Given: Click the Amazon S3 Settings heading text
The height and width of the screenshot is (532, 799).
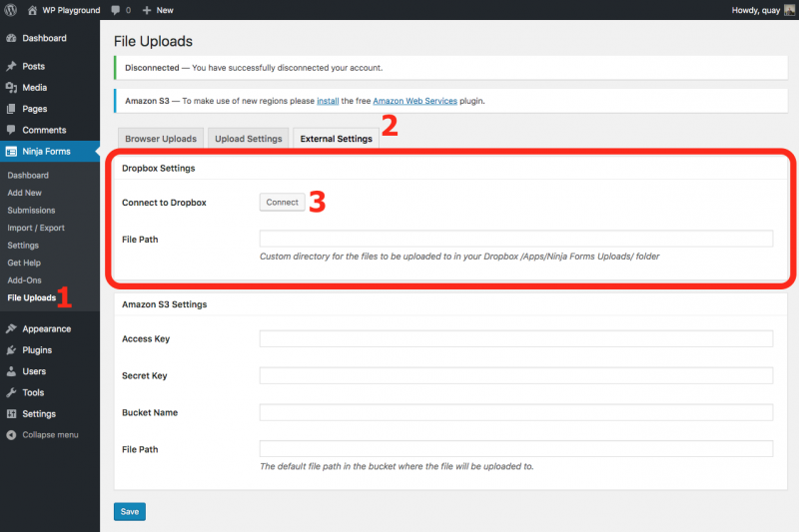Looking at the screenshot, I should tap(165, 304).
